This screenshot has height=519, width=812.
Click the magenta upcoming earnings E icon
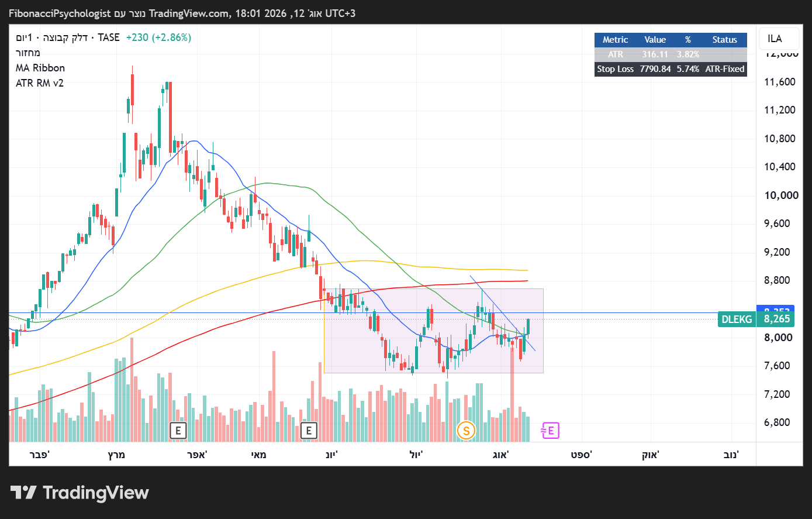tap(550, 431)
